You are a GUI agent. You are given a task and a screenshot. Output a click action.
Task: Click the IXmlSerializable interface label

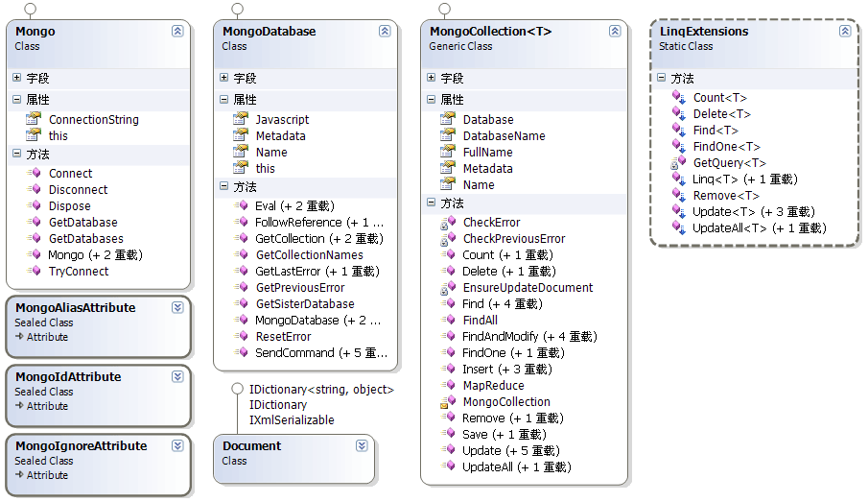(292, 419)
